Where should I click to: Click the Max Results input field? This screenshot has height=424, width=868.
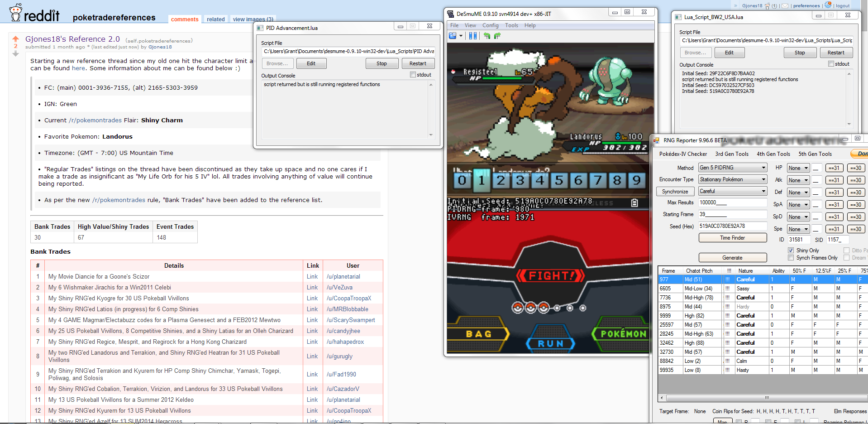733,202
